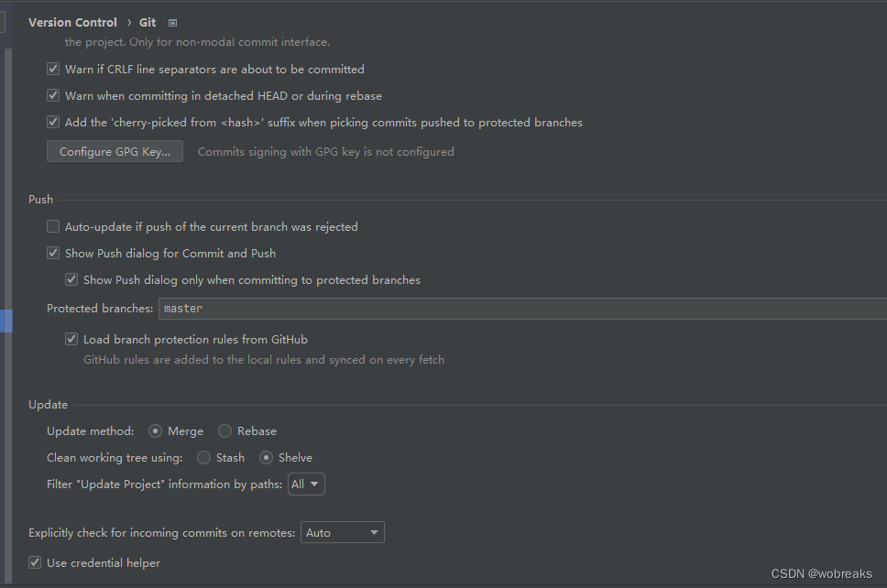Toggle the Use credential helper checkbox

tap(35, 562)
